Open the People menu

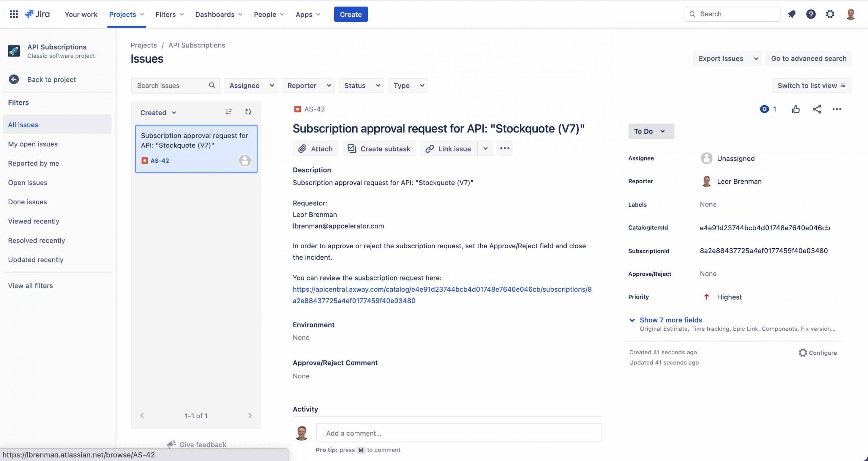click(x=269, y=14)
